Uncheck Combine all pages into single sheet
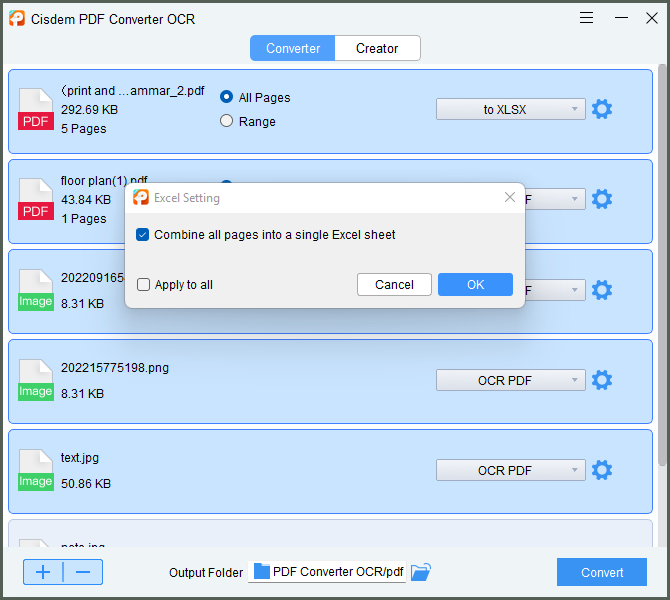The width and height of the screenshot is (670, 600). pos(142,235)
